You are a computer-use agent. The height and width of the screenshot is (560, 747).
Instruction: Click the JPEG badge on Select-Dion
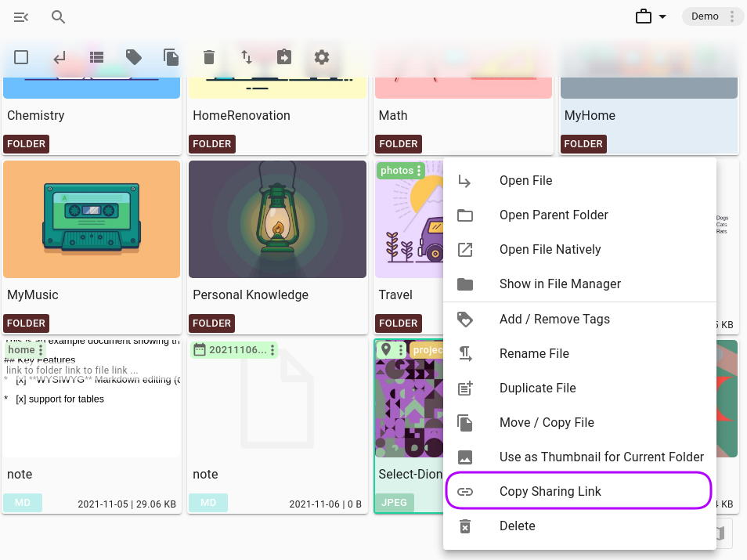pyautogui.click(x=394, y=503)
